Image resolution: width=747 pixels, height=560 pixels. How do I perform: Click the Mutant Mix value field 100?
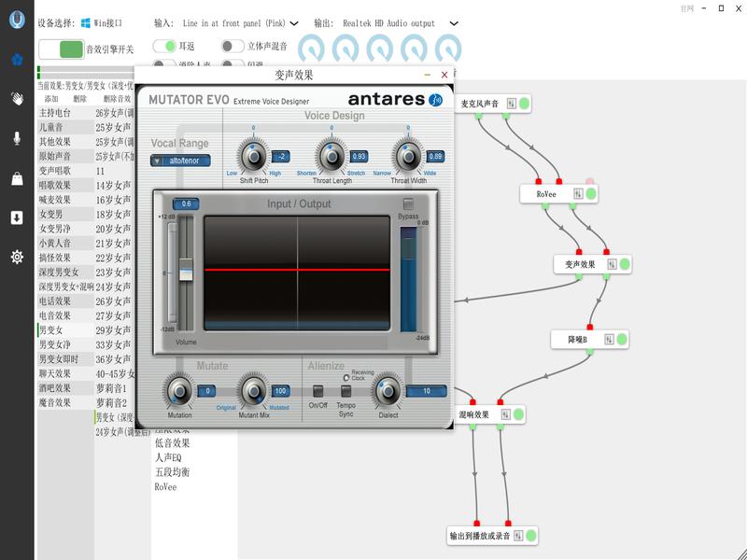point(281,391)
